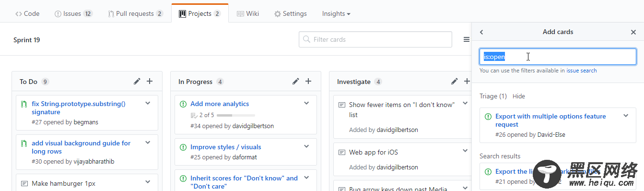Open the Issues tab
This screenshot has width=644, height=191.
[x=73, y=13]
